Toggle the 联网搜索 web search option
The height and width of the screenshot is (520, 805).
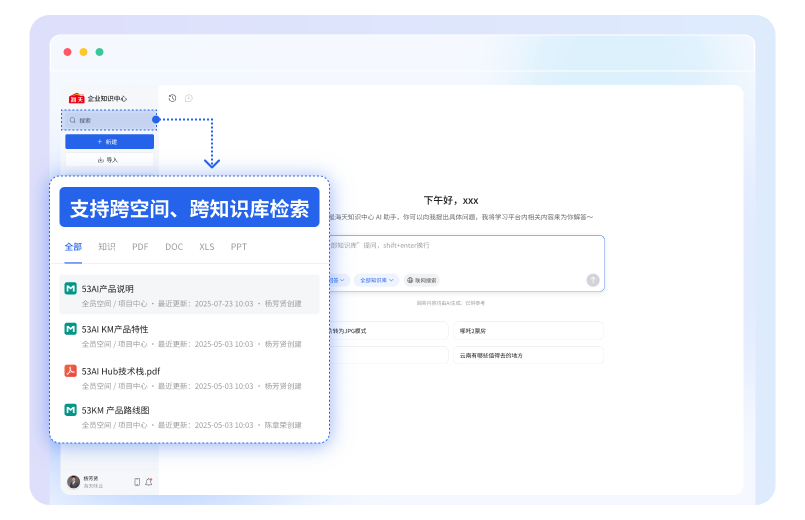click(x=421, y=280)
